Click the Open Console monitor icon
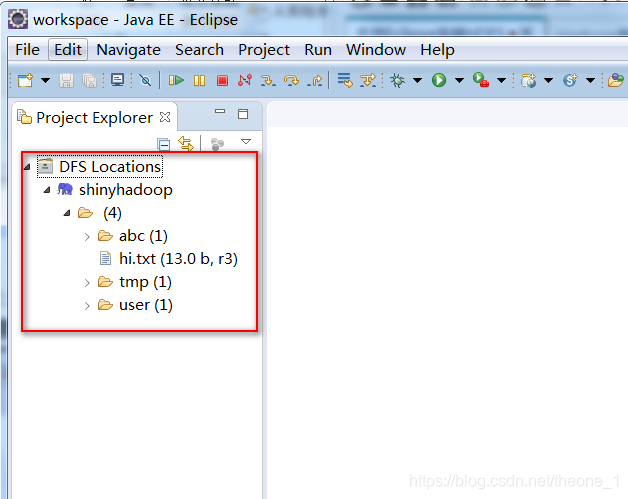 [117, 80]
